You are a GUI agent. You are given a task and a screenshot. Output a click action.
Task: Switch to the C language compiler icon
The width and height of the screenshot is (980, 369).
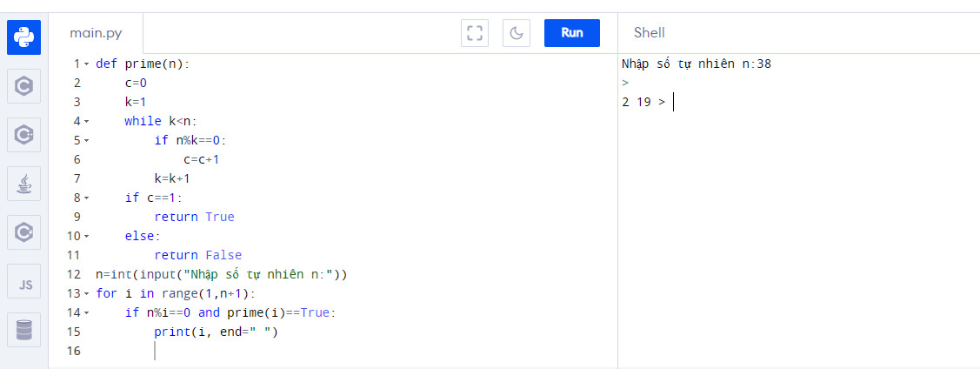pyautogui.click(x=23, y=86)
